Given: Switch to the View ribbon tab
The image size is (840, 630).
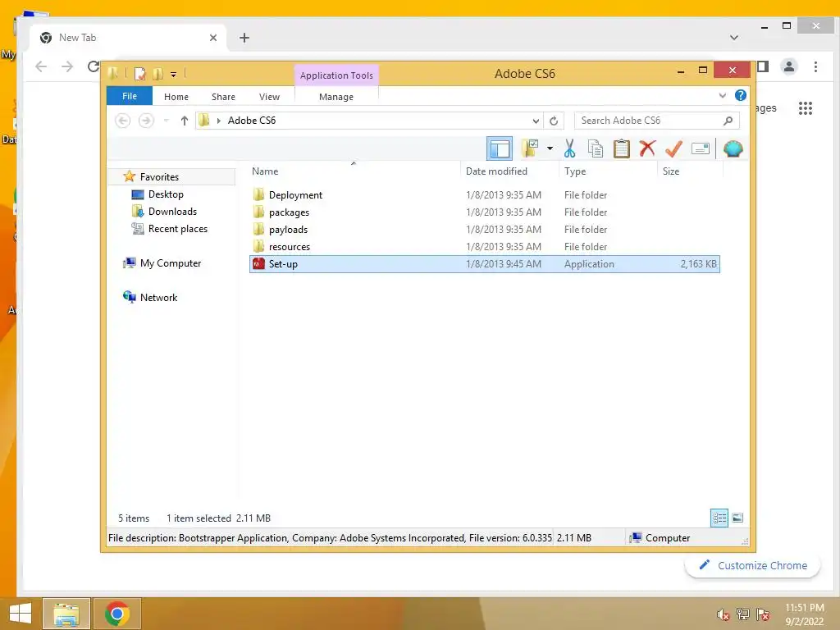Looking at the screenshot, I should click(269, 97).
